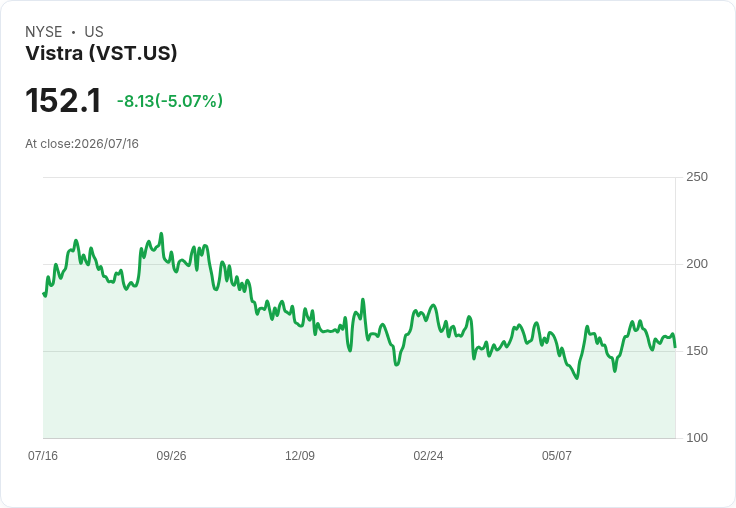This screenshot has height=508, width=736.
Task: Click the 100 price axis label
Action: coord(697,438)
